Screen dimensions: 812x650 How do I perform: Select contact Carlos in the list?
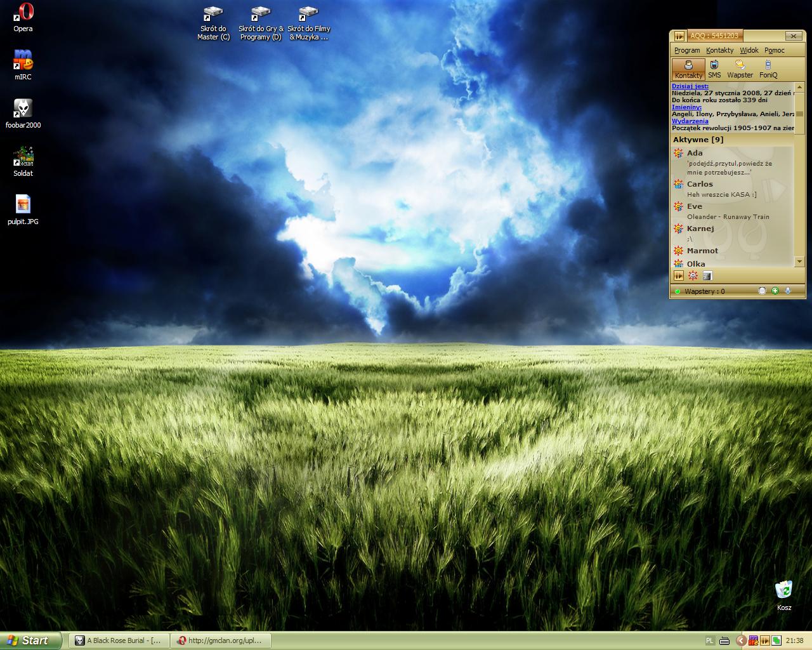[700, 184]
